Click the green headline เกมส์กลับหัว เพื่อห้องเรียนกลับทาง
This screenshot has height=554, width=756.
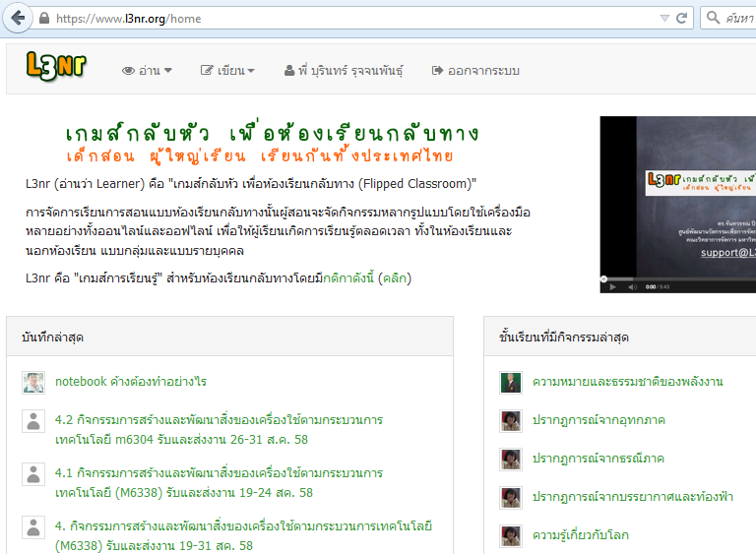[x=272, y=132]
